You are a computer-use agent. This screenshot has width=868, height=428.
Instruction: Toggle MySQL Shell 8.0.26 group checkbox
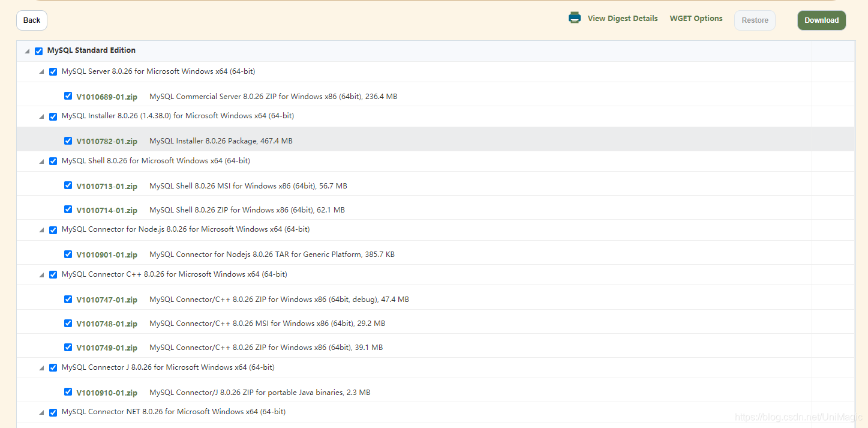[x=53, y=161]
